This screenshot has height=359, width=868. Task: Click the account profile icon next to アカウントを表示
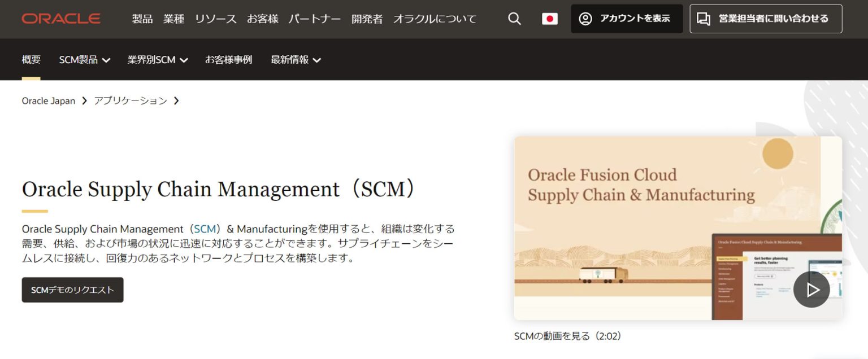[x=585, y=19]
